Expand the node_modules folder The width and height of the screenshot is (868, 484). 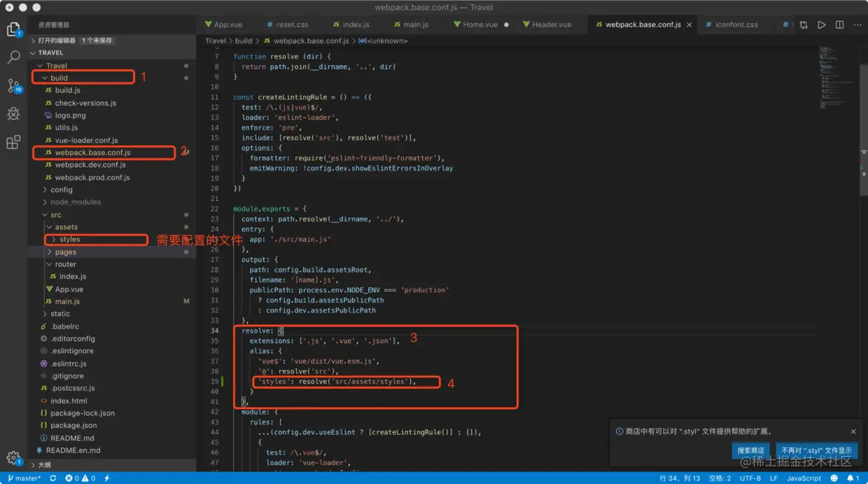point(75,202)
